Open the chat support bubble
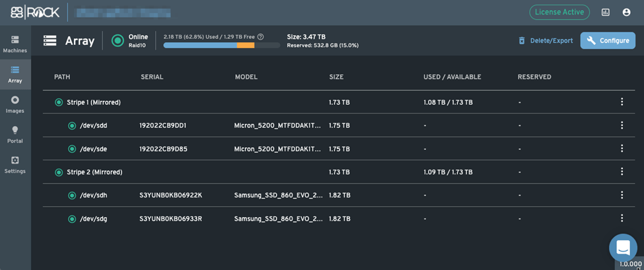 pos(623,248)
